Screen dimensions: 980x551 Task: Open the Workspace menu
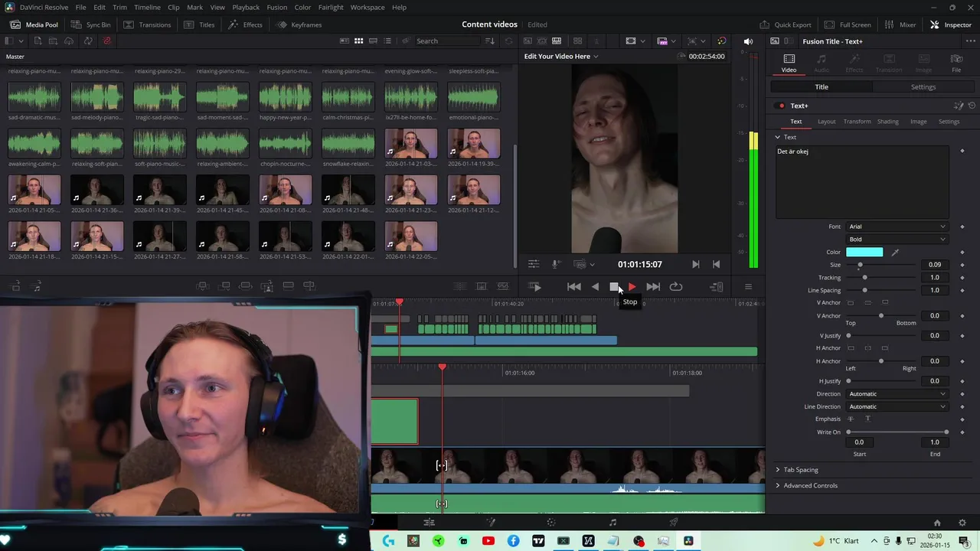[367, 7]
